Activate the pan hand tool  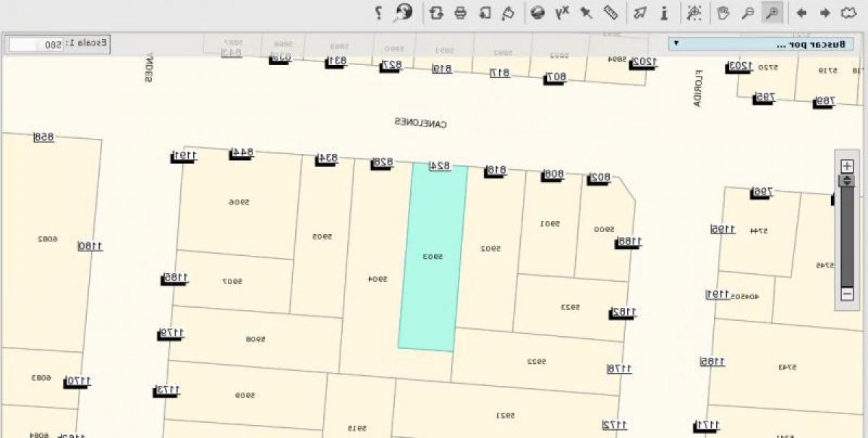[723, 13]
